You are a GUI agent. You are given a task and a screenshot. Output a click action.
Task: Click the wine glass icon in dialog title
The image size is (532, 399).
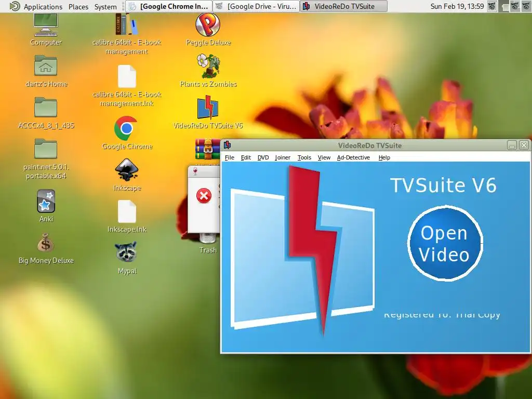tap(195, 171)
